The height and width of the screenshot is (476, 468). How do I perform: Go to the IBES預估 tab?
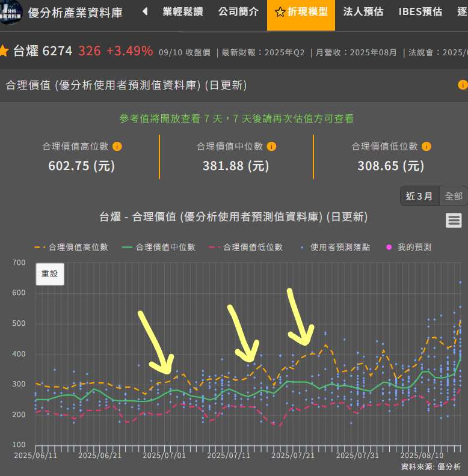[420, 12]
